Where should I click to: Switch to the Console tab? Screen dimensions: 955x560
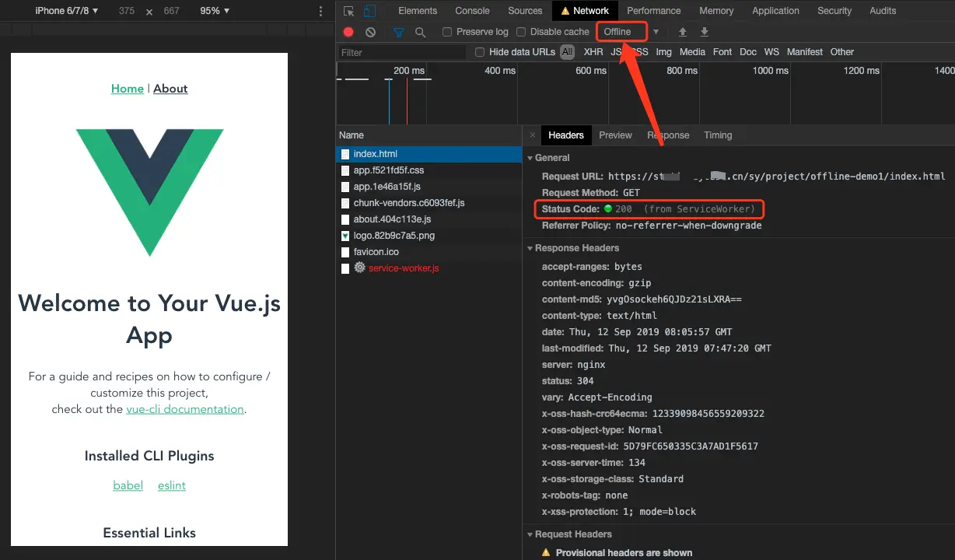(x=472, y=11)
